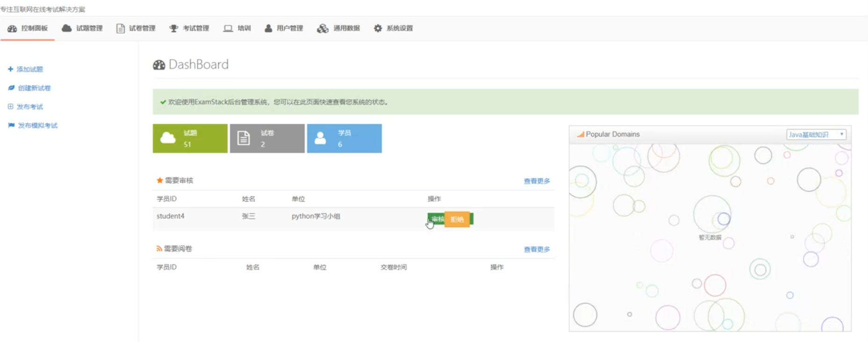The width and height of the screenshot is (868, 342).
Task: Click 查看更多 in 需要审核 section
Action: tap(537, 181)
